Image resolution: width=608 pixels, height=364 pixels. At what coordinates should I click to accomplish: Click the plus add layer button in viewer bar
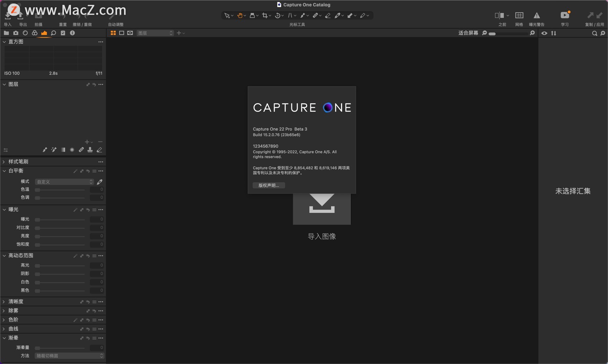coord(179,33)
